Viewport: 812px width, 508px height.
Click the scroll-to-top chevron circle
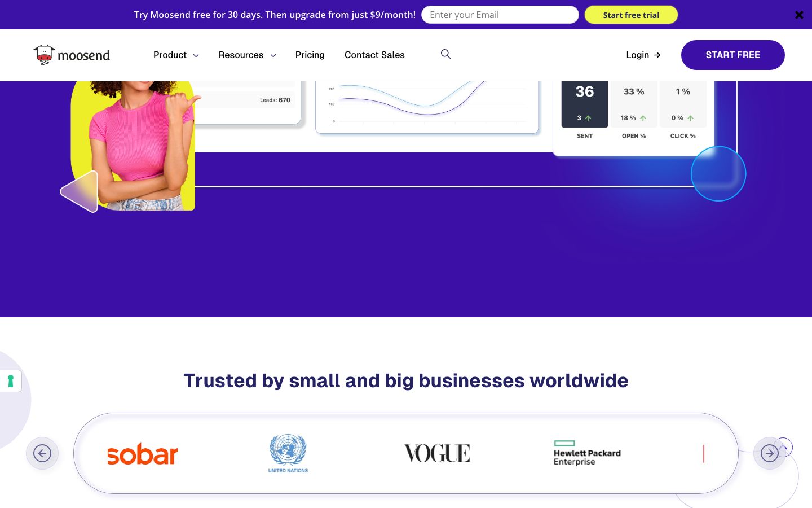pos(783,447)
